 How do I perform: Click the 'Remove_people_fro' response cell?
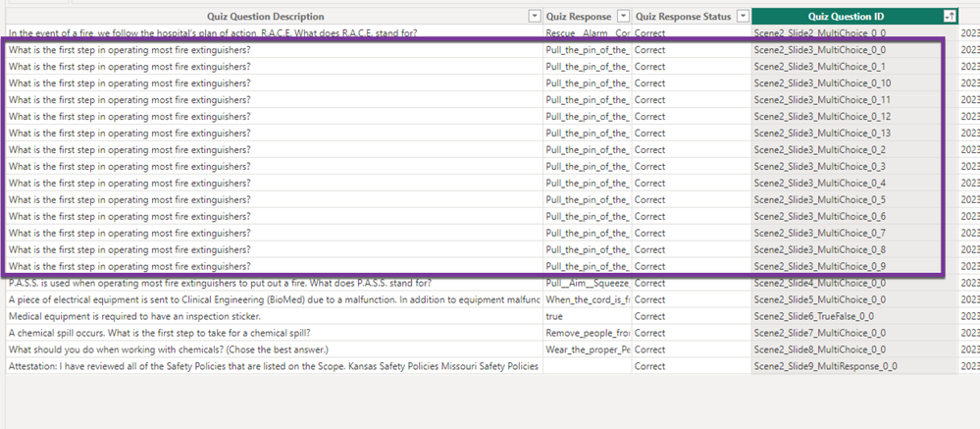587,334
